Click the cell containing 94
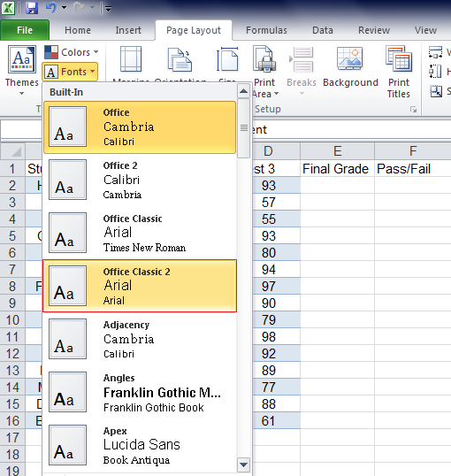Viewport: 451px width, 476px height. pyautogui.click(x=276, y=269)
